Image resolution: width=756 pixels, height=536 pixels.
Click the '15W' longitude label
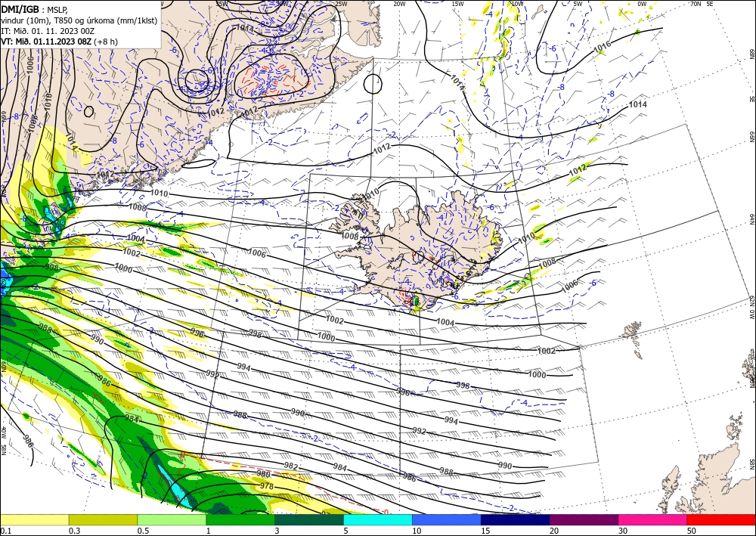457,4
